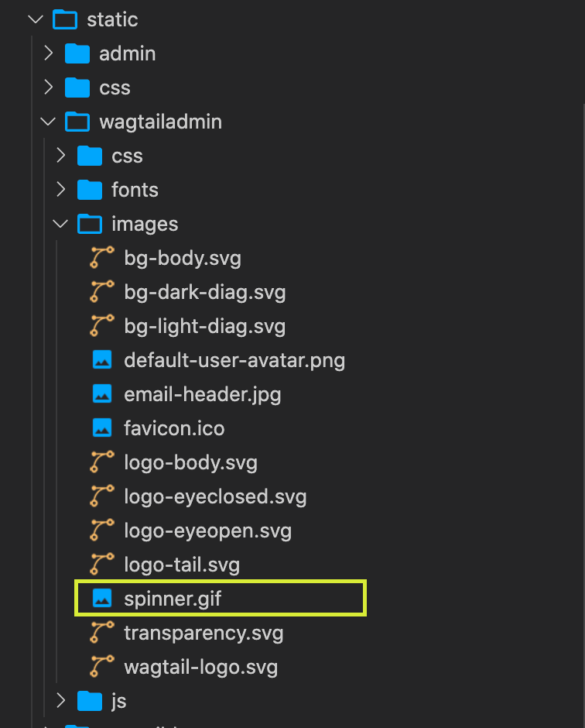Open logo-eyeopen.svg file

coord(208,531)
